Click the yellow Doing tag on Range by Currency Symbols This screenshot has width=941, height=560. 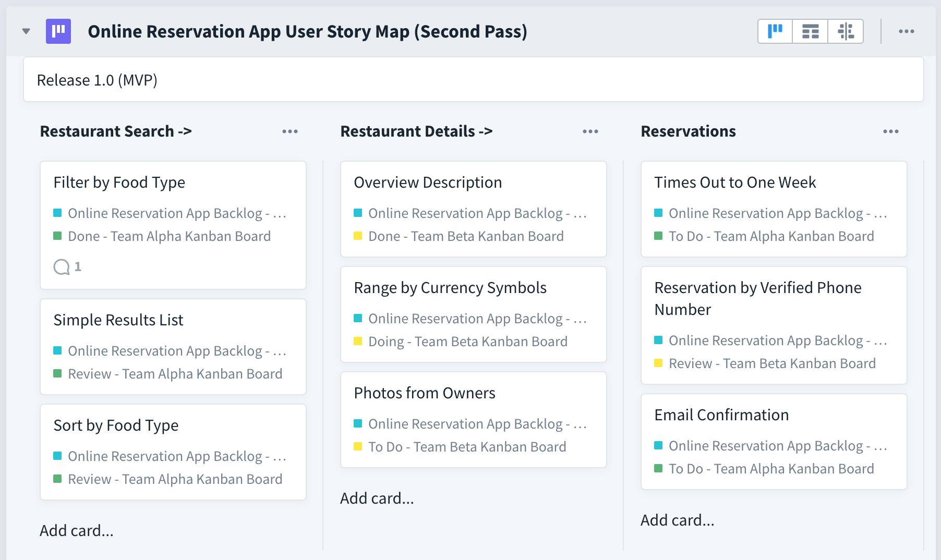[468, 342]
